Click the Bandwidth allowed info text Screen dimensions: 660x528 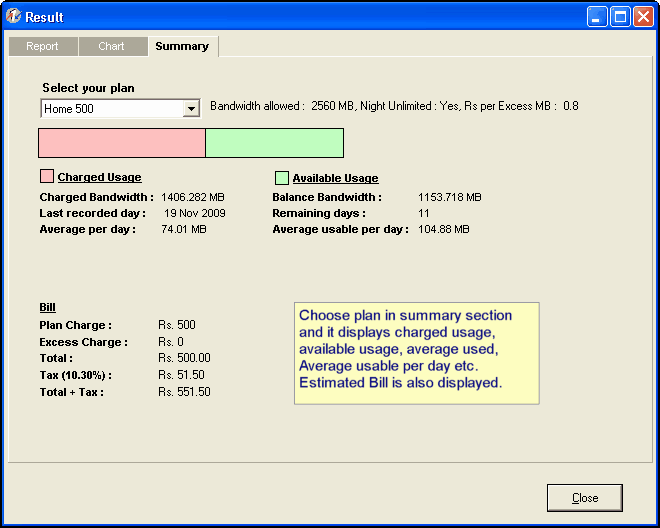[x=394, y=106]
